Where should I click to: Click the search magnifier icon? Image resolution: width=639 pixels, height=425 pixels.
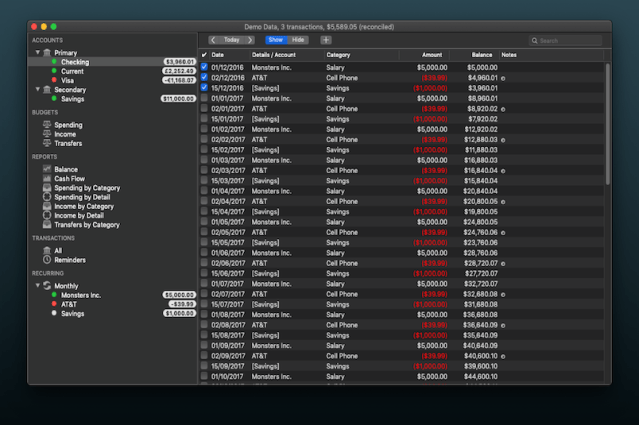535,41
